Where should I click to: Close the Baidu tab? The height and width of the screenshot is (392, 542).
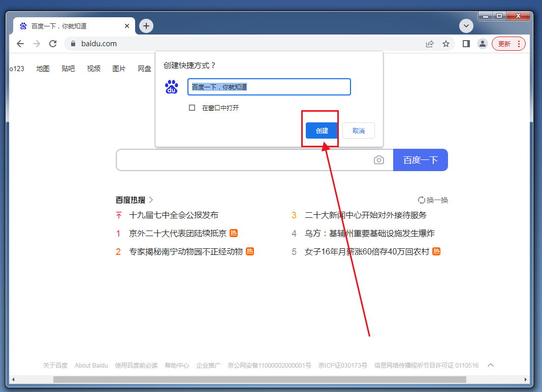pyautogui.click(x=127, y=26)
